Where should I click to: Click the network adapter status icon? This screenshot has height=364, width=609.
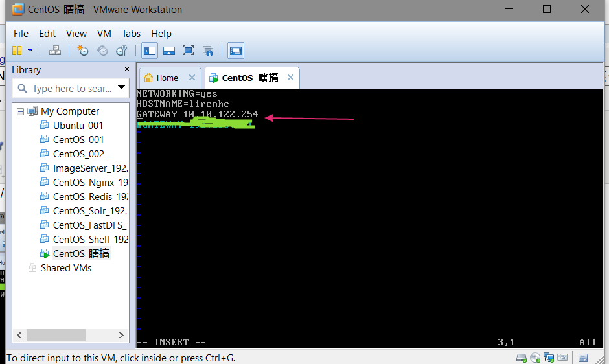549,358
